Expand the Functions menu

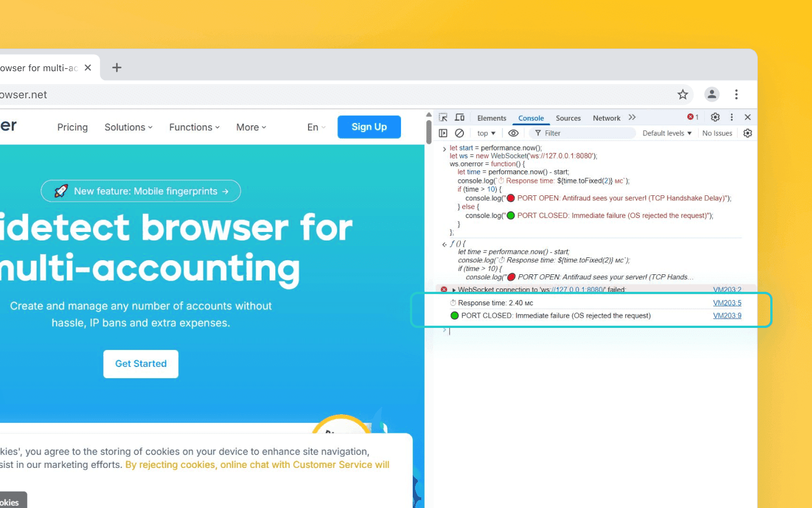195,128
